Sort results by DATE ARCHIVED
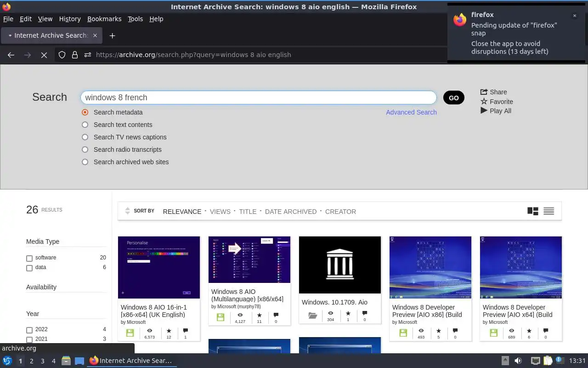The height and width of the screenshot is (368, 588). pos(291,212)
